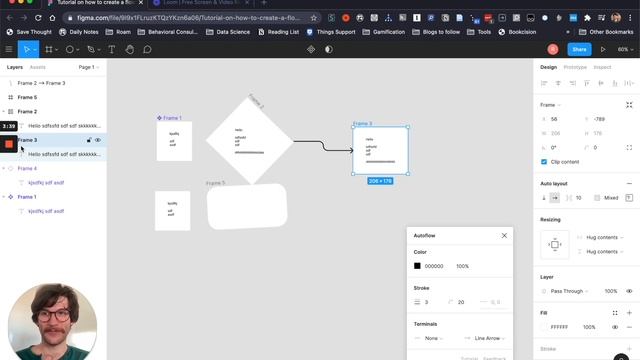Add a stroke with plus icon
Screen dimensions: 640x360
tap(629, 349)
